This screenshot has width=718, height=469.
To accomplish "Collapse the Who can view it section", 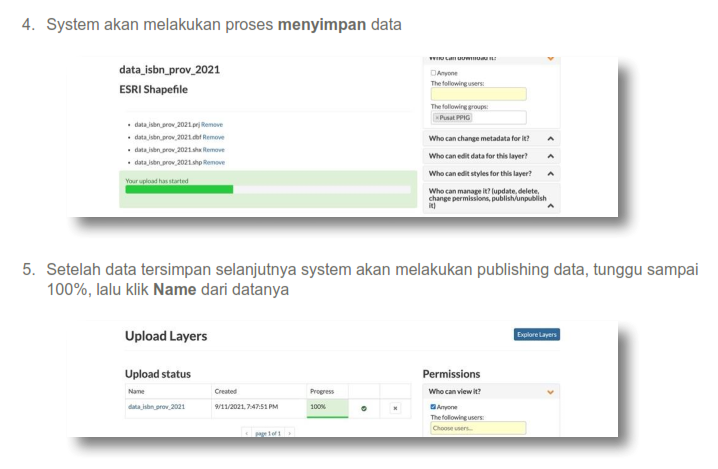I will point(549,391).
